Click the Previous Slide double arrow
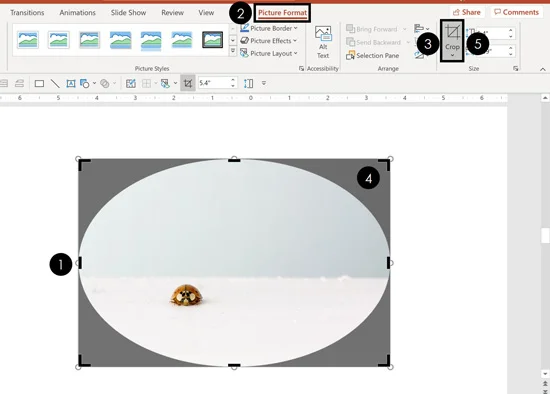This screenshot has height=394, width=550. pyautogui.click(x=545, y=383)
